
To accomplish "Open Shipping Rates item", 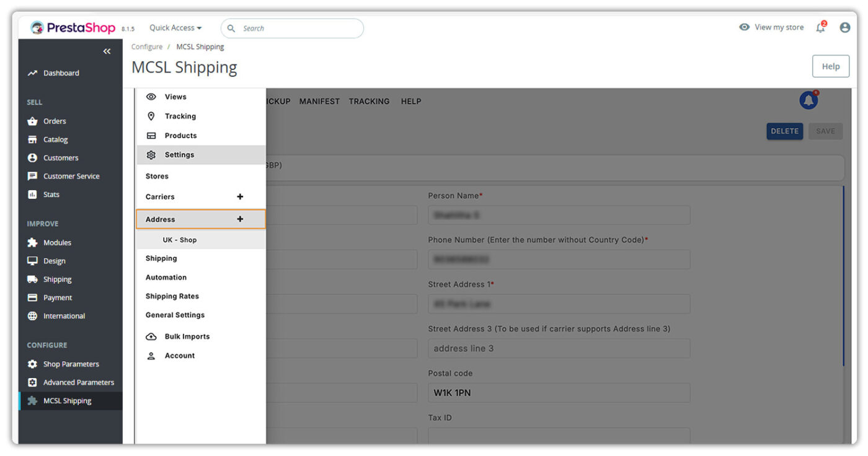I will [x=172, y=296].
